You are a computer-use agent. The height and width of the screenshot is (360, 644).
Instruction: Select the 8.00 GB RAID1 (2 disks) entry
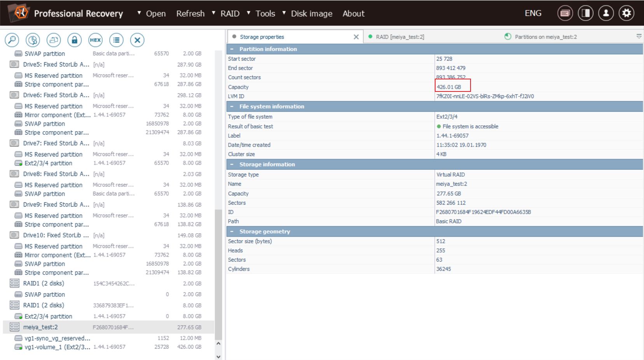(44, 305)
